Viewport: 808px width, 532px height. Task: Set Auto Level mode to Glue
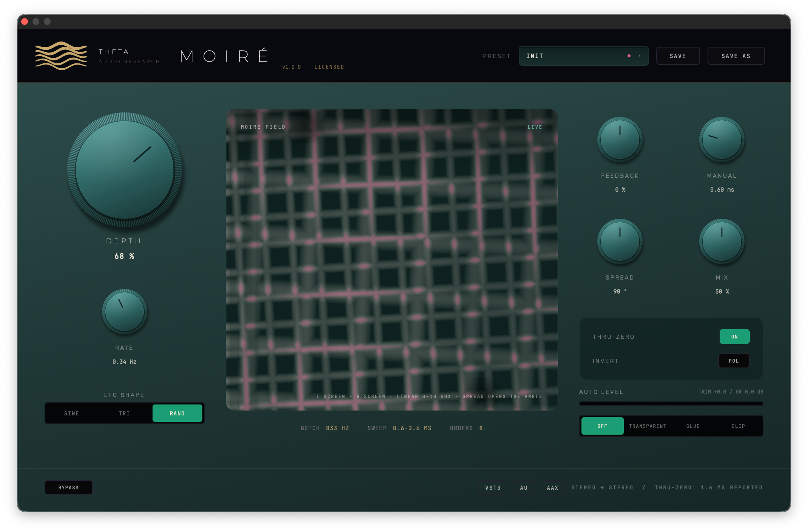point(693,426)
